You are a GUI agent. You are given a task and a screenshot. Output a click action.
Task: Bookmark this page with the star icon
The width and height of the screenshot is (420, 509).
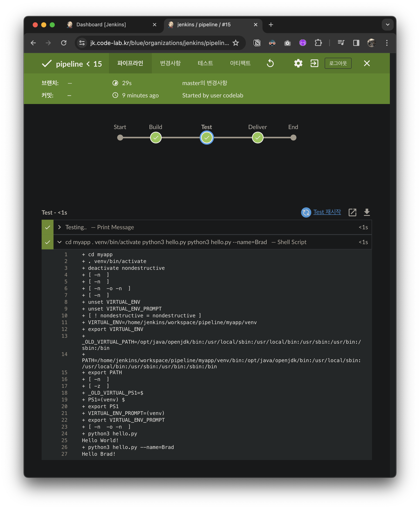click(x=236, y=43)
